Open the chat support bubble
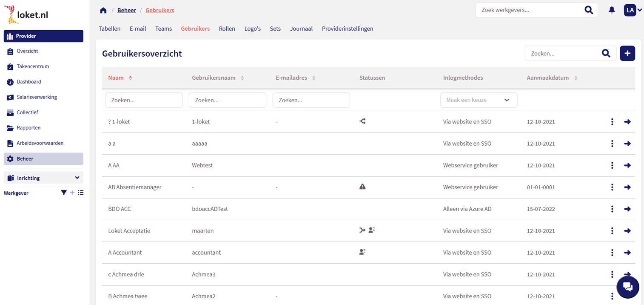This screenshot has width=644, height=305. coord(627,287)
